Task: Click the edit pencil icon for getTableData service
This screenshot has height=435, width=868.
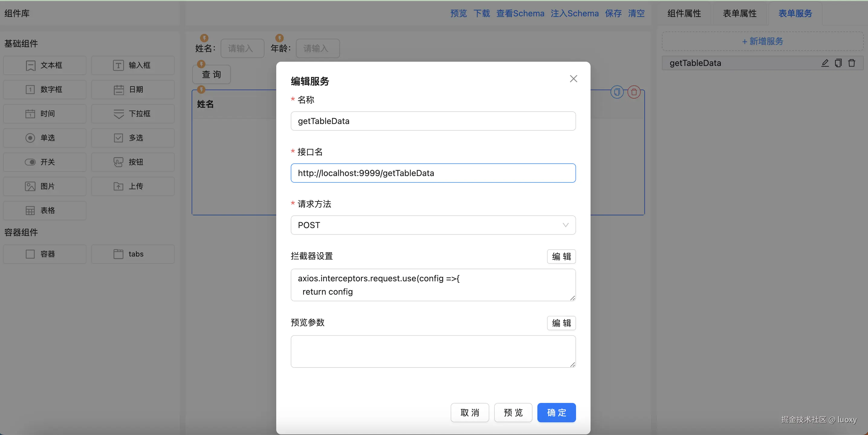Action: 824,63
